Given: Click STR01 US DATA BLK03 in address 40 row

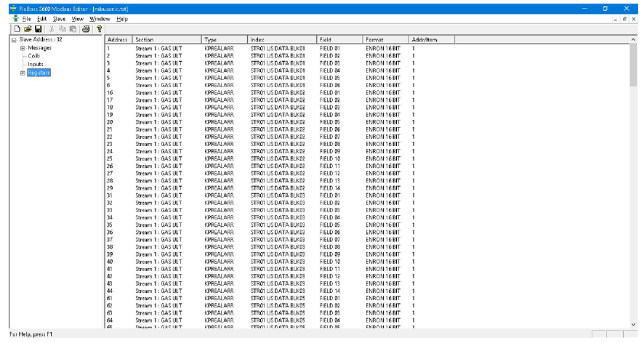Looking at the screenshot, I should coord(278,262).
